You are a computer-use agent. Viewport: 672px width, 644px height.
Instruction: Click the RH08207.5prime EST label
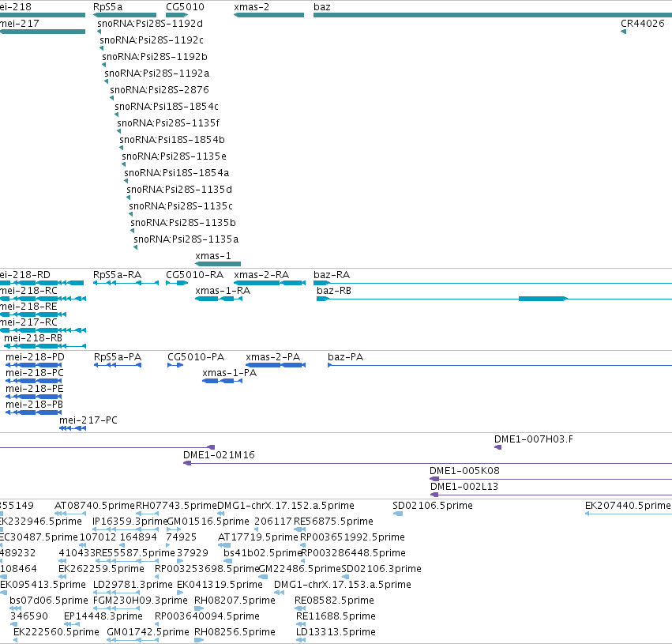pos(235,601)
